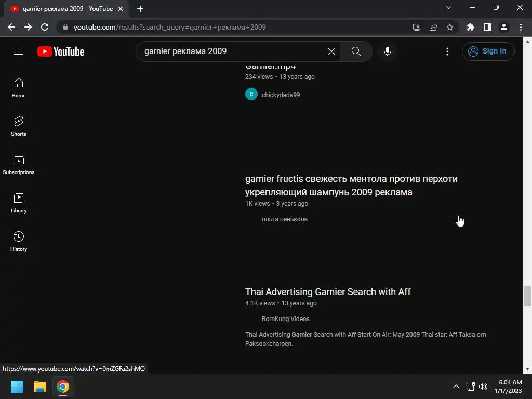532x399 pixels.
Task: Open Home in the sidebar
Action: coord(19,88)
